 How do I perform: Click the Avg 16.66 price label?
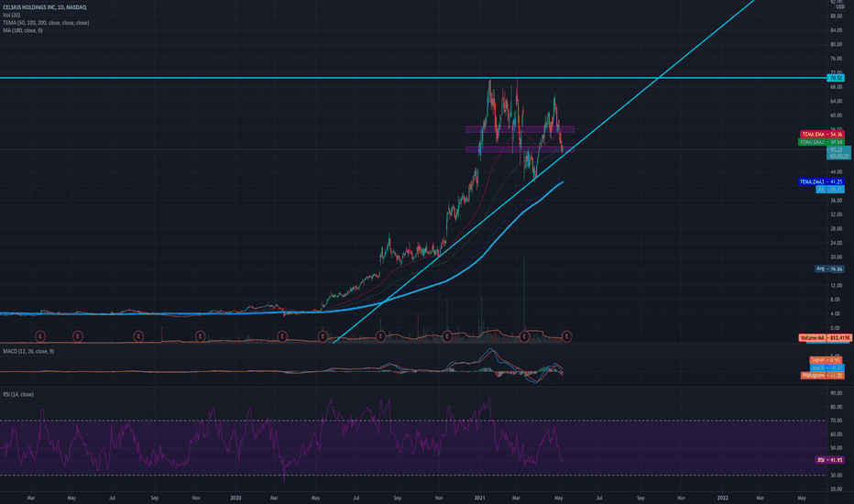point(829,268)
